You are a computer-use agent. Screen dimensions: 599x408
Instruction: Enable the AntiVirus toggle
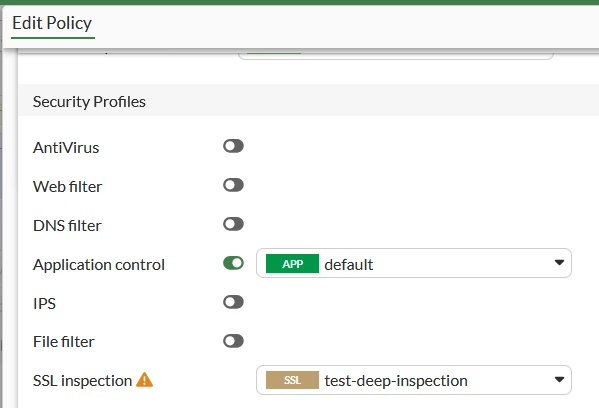coord(233,146)
